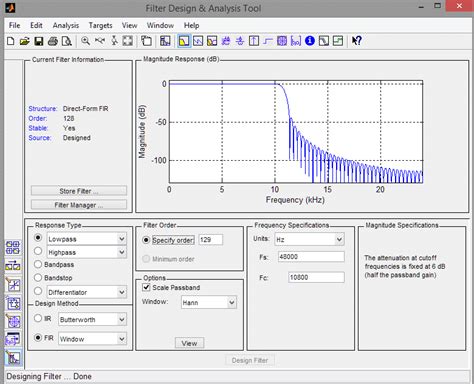Click the Store Filter button
The height and width of the screenshot is (384, 474).
tap(79, 191)
